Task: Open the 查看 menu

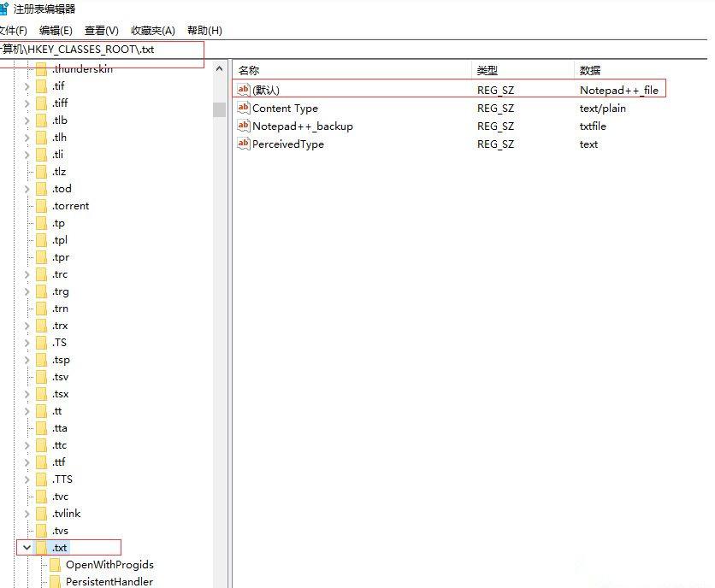Action: pyautogui.click(x=100, y=30)
